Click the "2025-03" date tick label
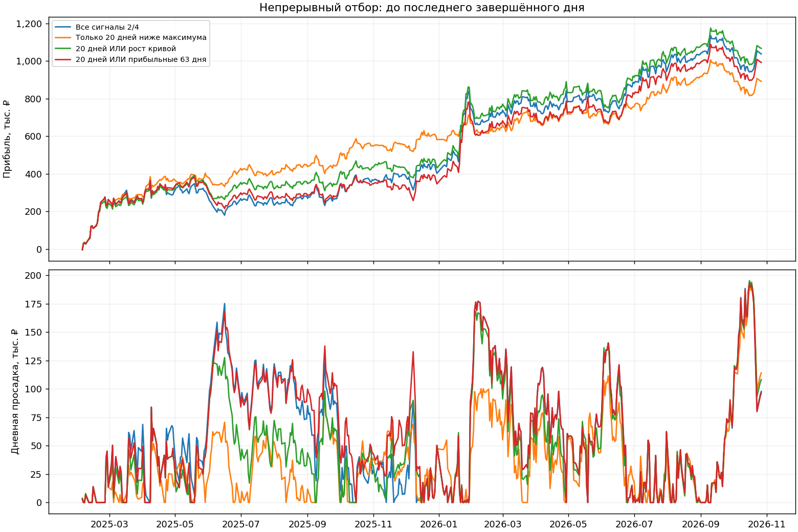The height and width of the screenshot is (532, 798). pyautogui.click(x=109, y=524)
